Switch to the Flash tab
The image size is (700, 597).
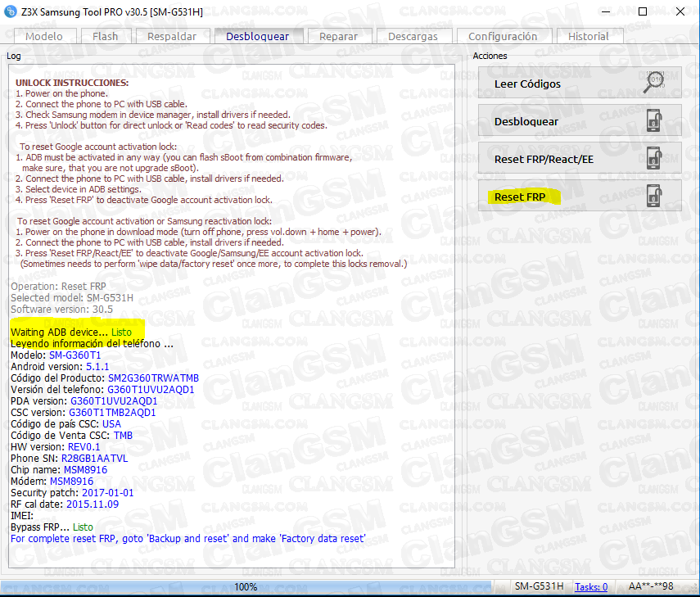pos(106,36)
